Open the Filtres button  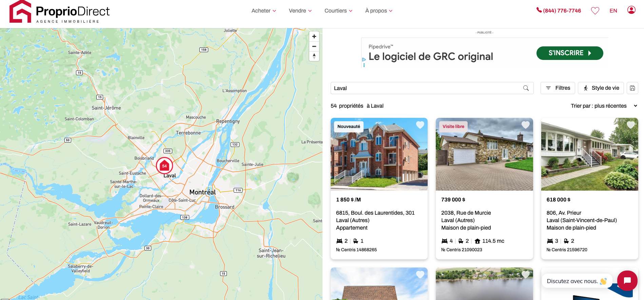coord(558,88)
